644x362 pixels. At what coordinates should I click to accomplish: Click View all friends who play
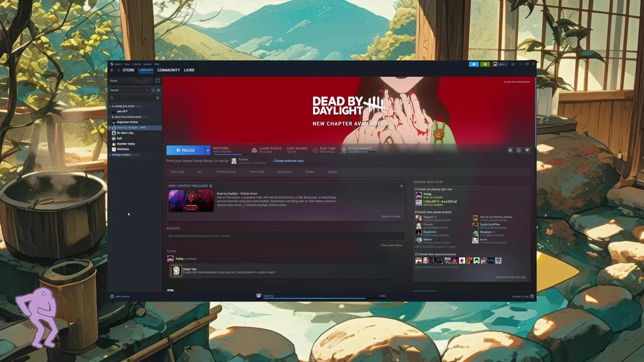[x=511, y=277]
